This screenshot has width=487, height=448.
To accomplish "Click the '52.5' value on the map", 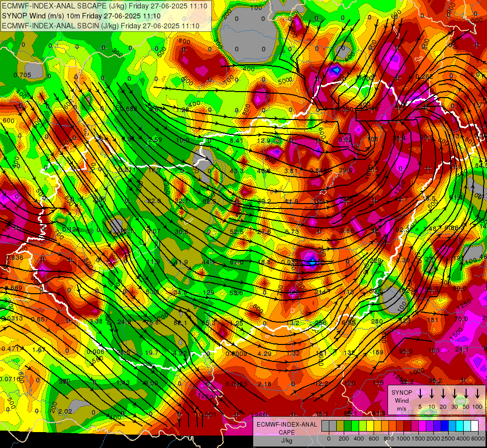I will point(237,231).
